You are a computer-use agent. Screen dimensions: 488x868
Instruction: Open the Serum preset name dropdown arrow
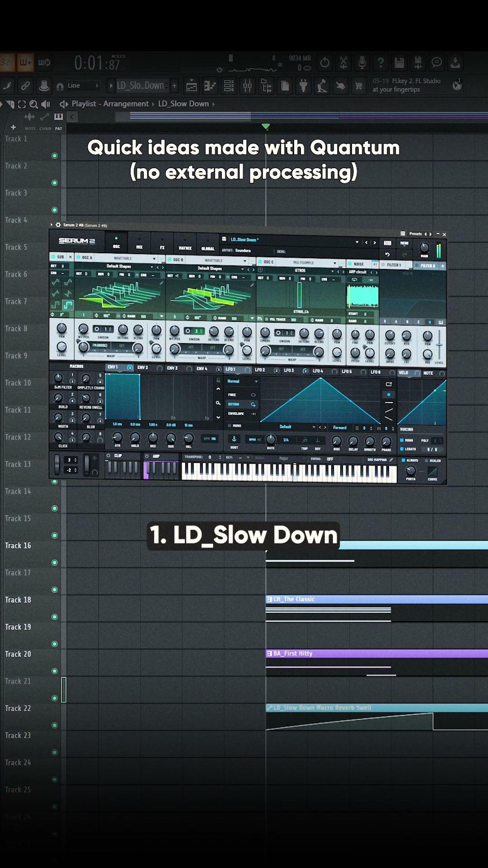[x=357, y=242]
